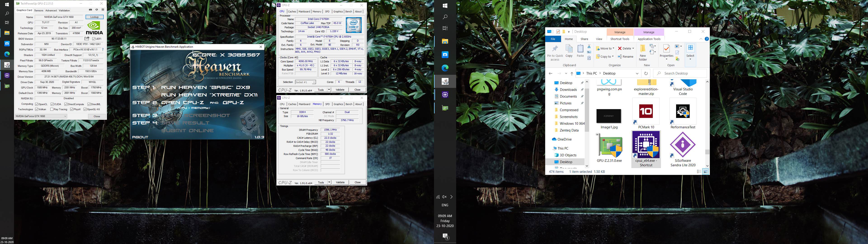Toggle the OpenCL checkbox

pyautogui.click(x=36, y=104)
